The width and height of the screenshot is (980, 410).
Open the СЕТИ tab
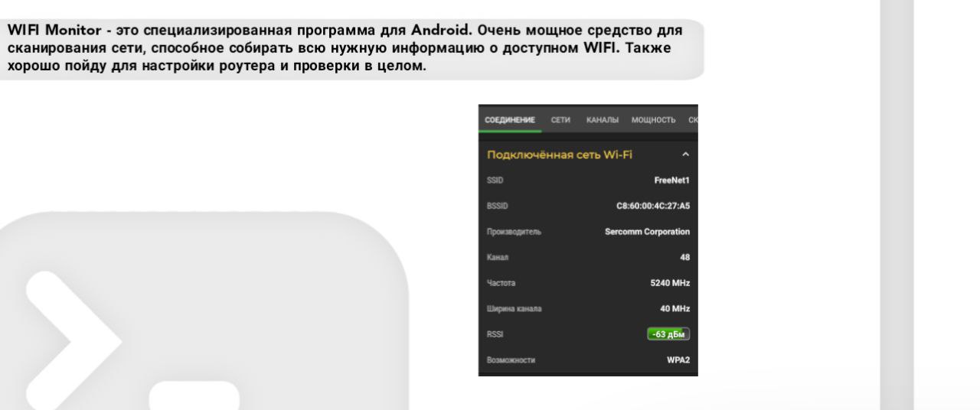click(560, 120)
